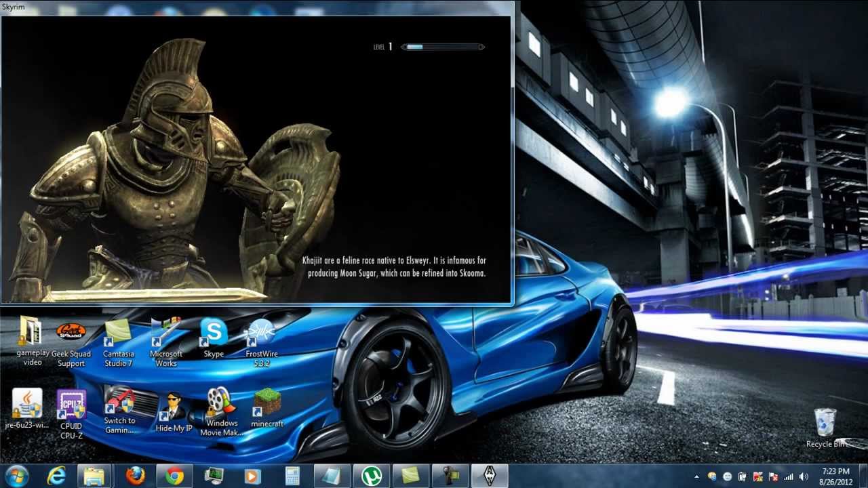Open the Windows Start menu
Screen dimensions: 868x488
16,476
